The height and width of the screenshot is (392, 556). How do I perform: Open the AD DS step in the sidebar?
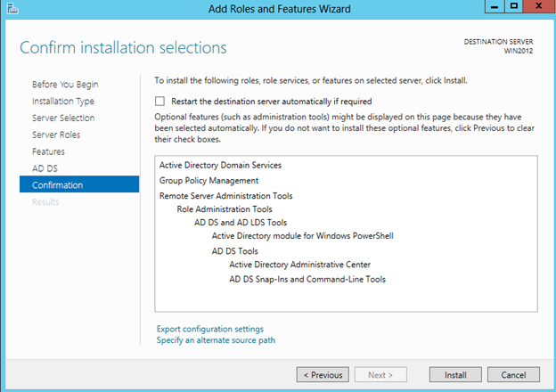45,168
